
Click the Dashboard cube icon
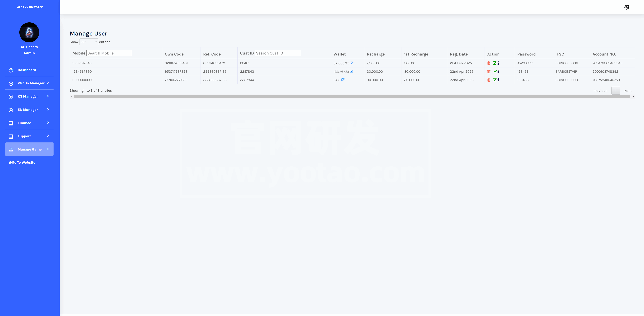11,70
